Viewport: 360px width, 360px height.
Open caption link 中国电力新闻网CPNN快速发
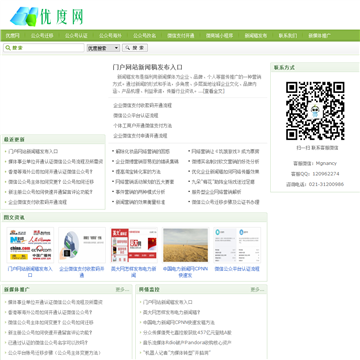(185, 272)
